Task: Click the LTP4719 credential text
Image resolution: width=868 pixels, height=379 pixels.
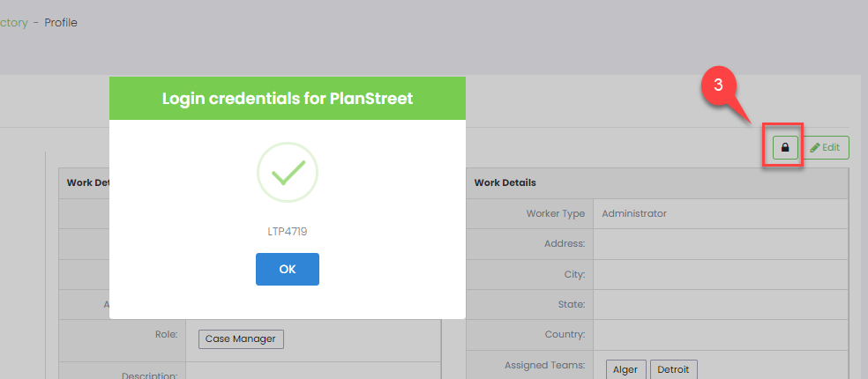Action: point(288,232)
